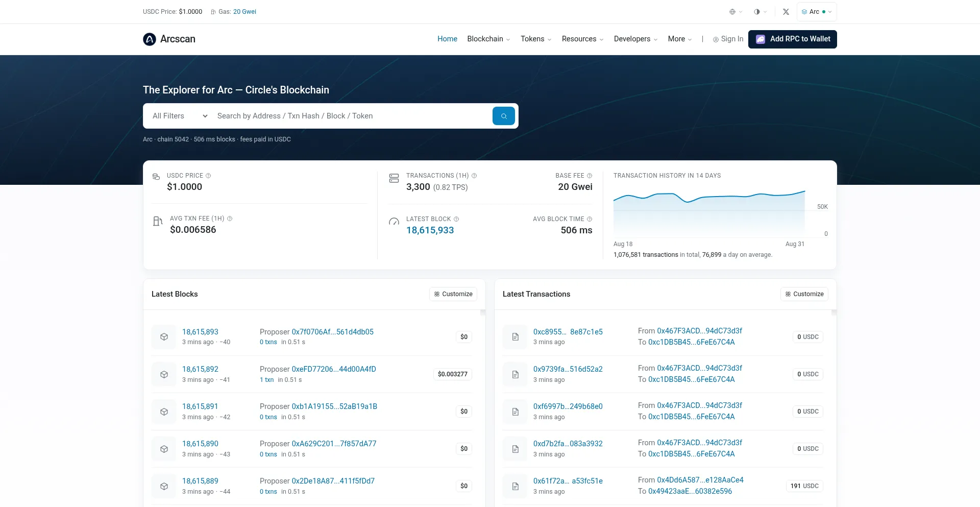Open block 18,615,889
This screenshot has width=980, height=507.
click(200, 481)
